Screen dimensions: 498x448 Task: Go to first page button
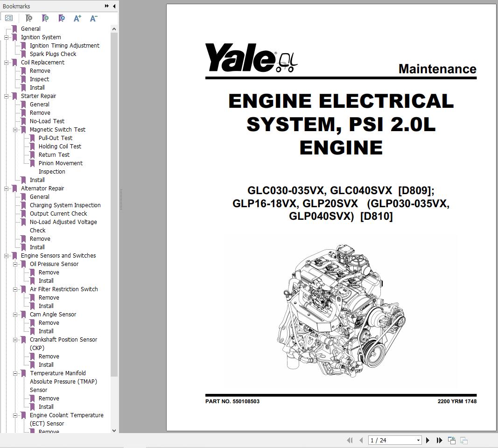(x=350, y=441)
